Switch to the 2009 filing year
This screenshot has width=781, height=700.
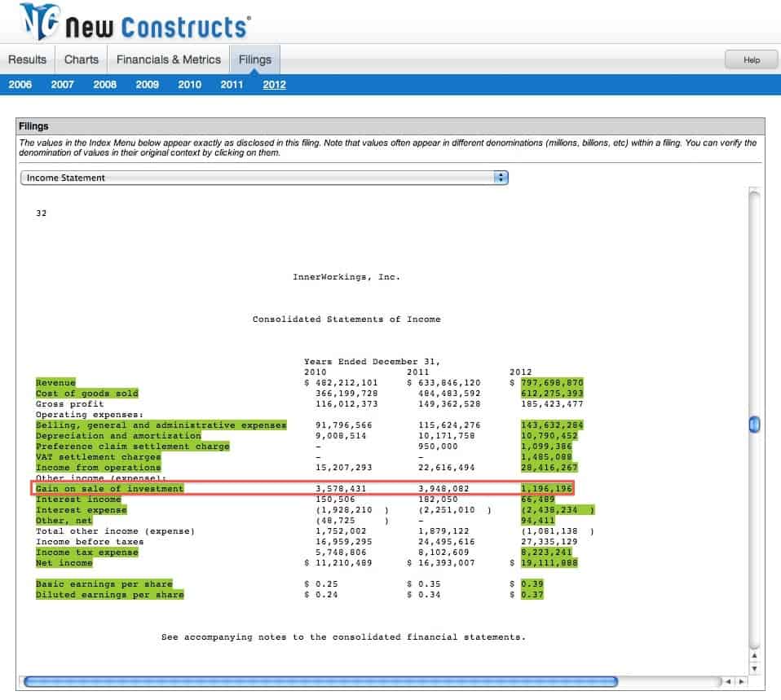click(148, 85)
